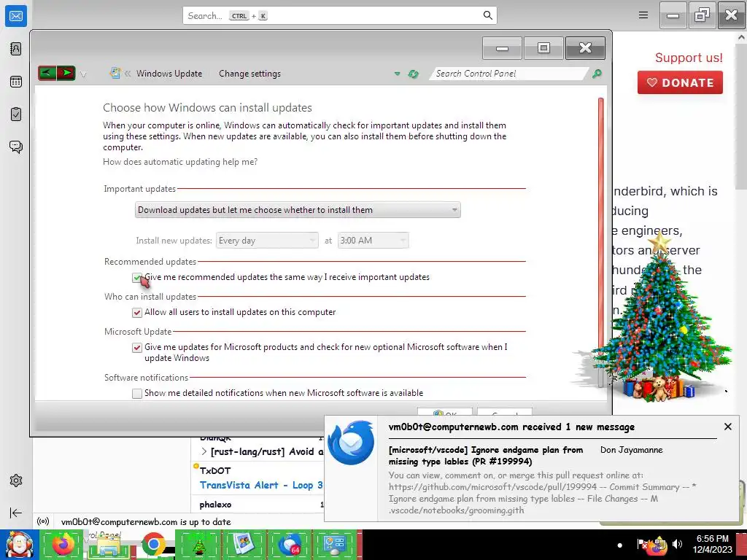747x560 pixels.
Task: Switch to Thunderbird in the taskbar
Action: click(290, 545)
